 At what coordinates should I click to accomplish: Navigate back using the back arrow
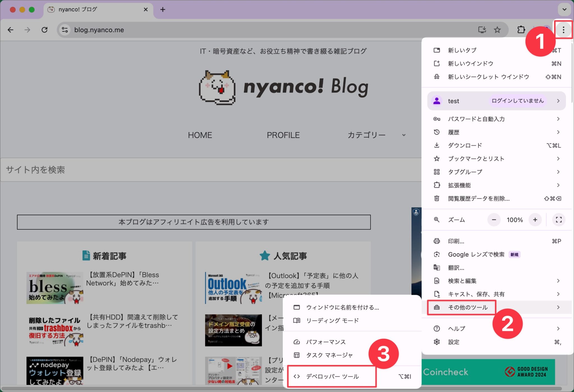point(10,30)
